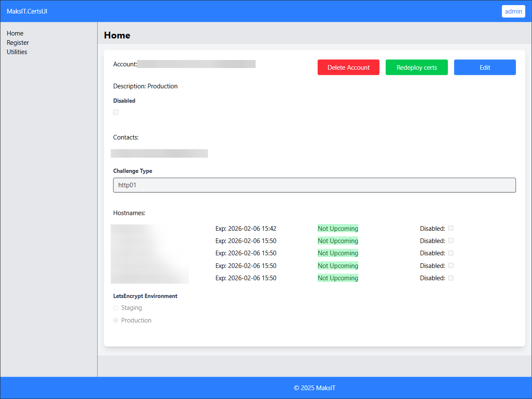The width and height of the screenshot is (532, 399).
Task: Toggle Disabled checkbox for the second hostname
Action: click(x=451, y=240)
